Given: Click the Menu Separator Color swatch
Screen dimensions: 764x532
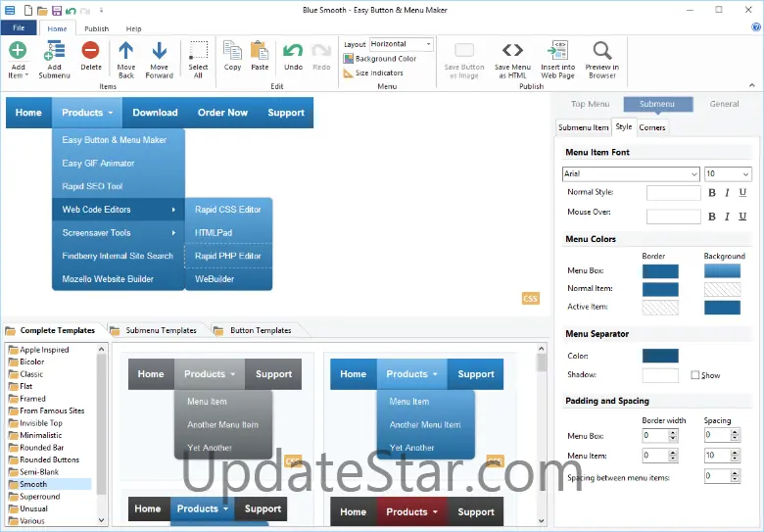Looking at the screenshot, I should pyautogui.click(x=660, y=356).
